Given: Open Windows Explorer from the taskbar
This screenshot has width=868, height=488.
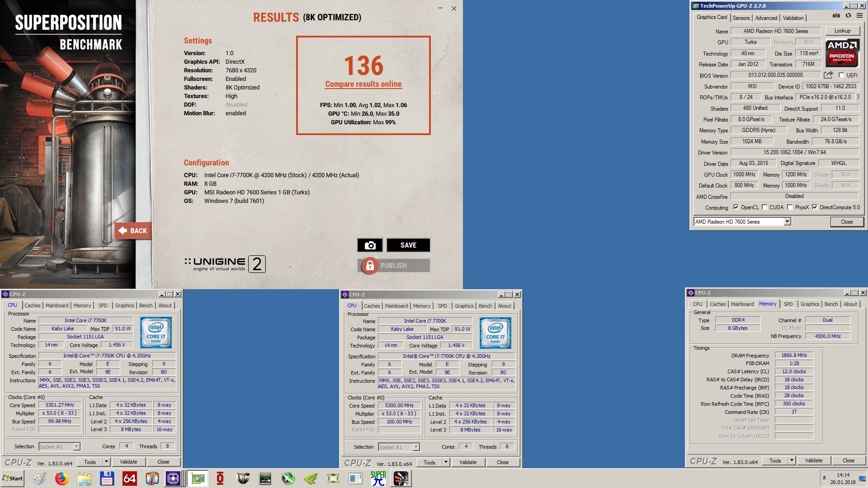Looking at the screenshot, I should [84, 479].
